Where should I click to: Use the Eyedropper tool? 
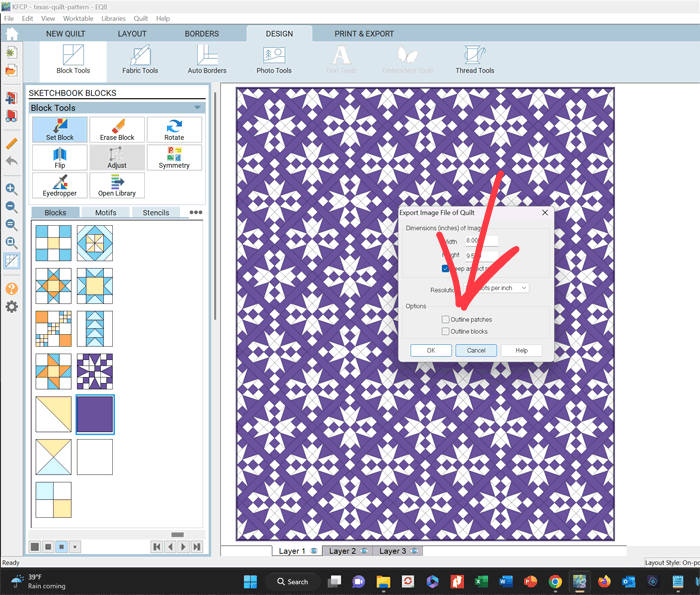(x=59, y=185)
